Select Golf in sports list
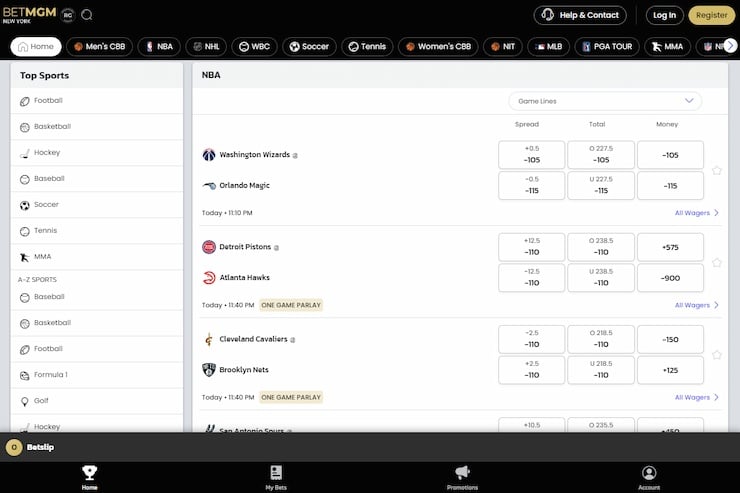The height and width of the screenshot is (493, 740). coord(97,401)
